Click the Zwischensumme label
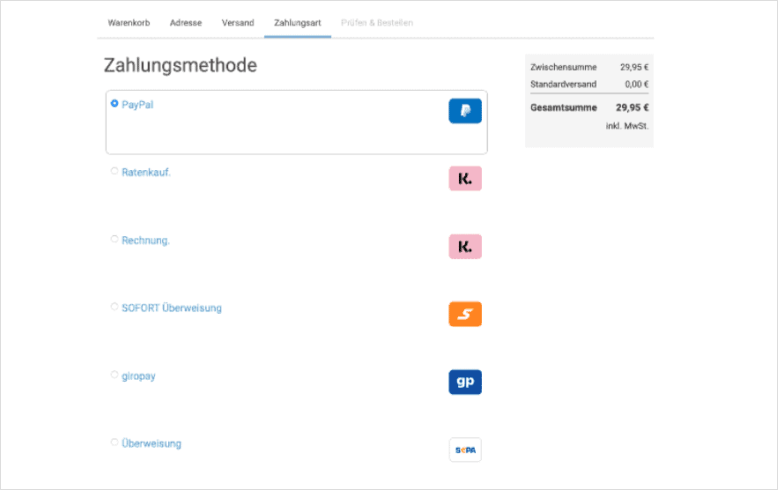This screenshot has width=778, height=490. click(563, 67)
